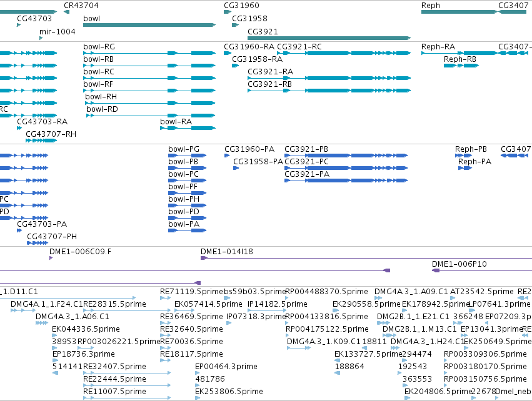Click the mir-1004 label

pyautogui.click(x=58, y=32)
